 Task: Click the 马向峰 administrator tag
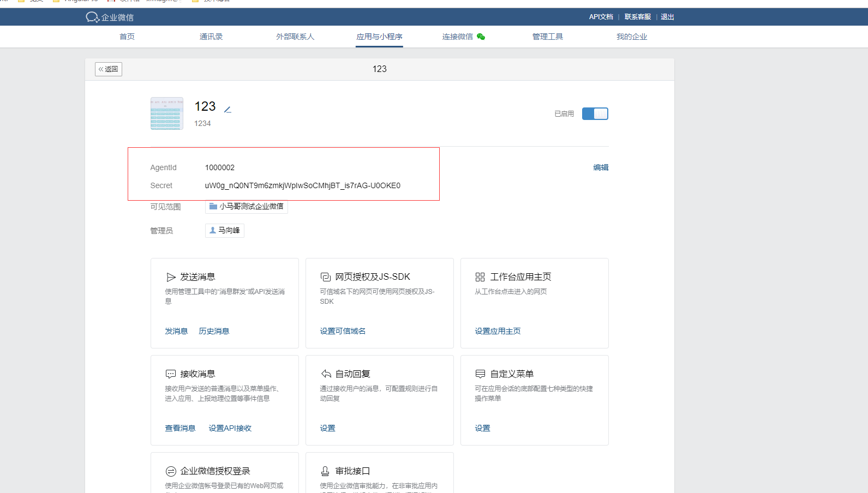click(x=225, y=231)
